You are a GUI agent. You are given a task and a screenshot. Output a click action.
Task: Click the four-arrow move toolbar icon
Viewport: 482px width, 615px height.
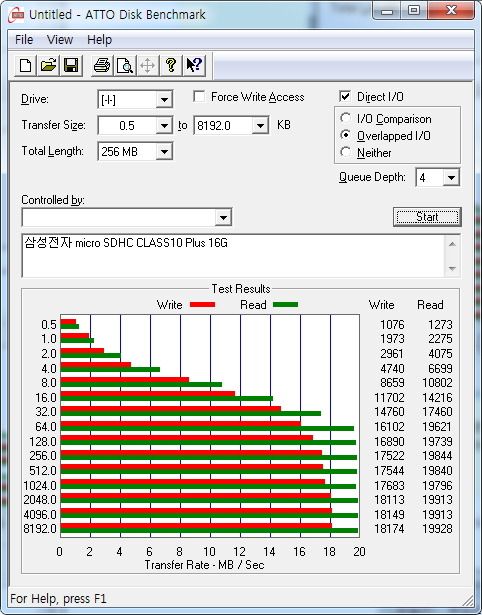click(x=147, y=65)
